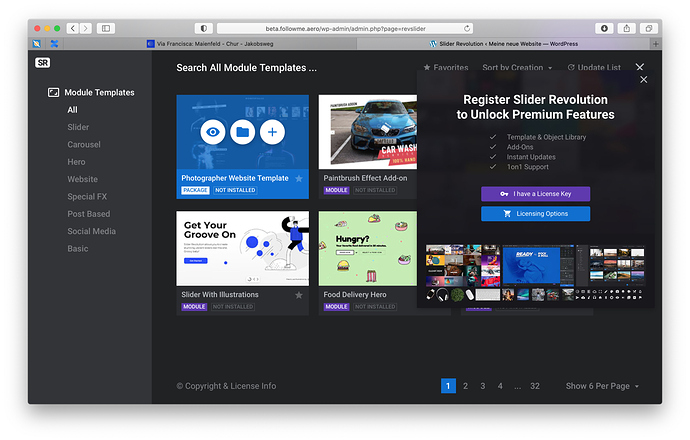
Task: Click the Safari address bar
Action: coord(345,29)
